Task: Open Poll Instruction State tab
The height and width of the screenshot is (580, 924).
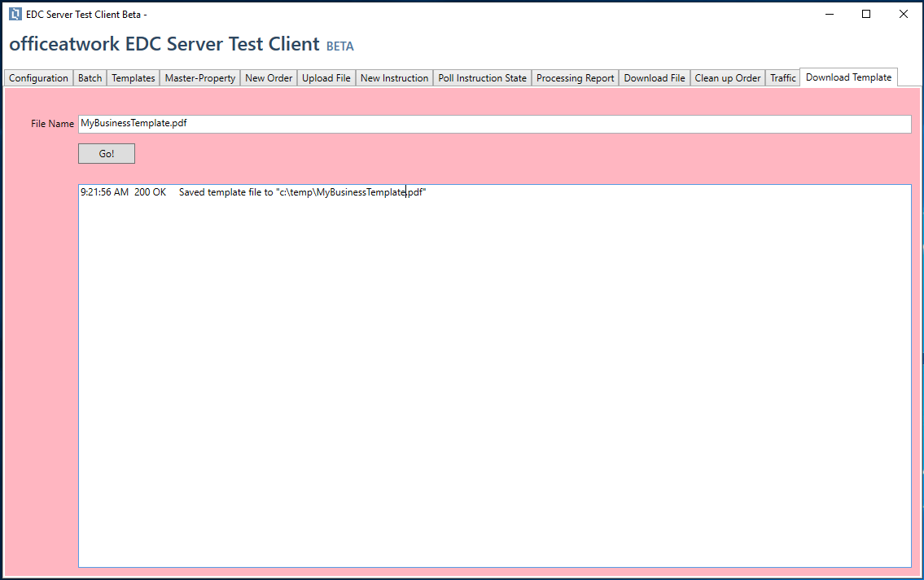Action: (x=482, y=78)
